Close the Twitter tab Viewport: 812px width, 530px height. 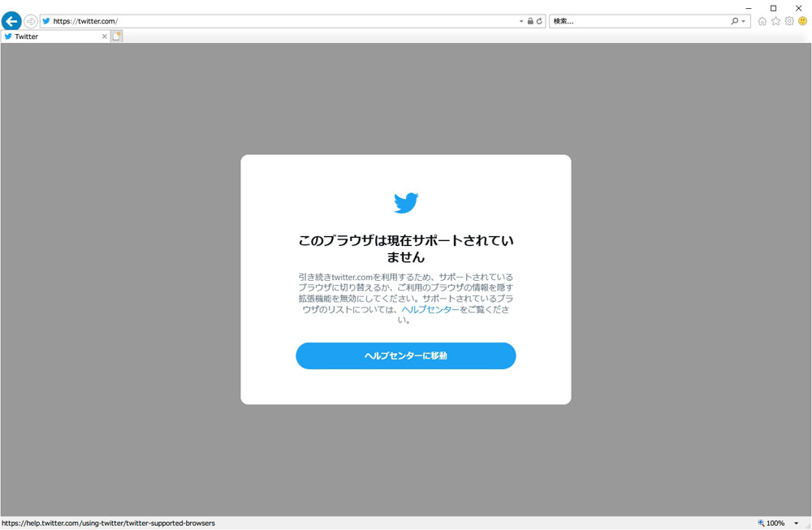click(x=105, y=37)
